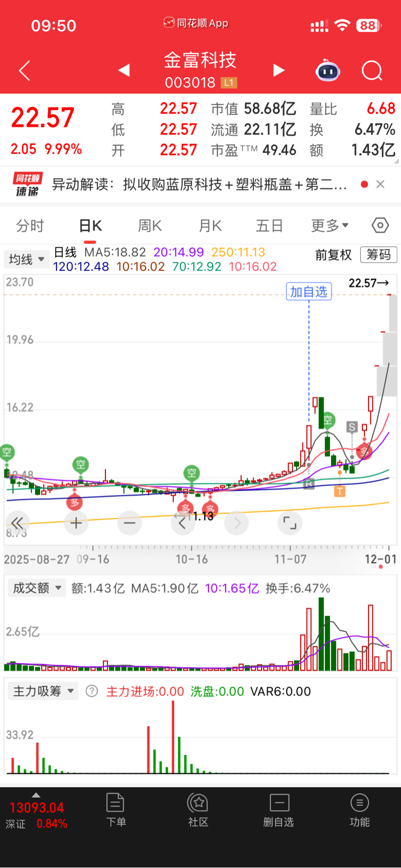Open chart settings hexagon icon
This screenshot has height=868, width=401.
pos(380,225)
